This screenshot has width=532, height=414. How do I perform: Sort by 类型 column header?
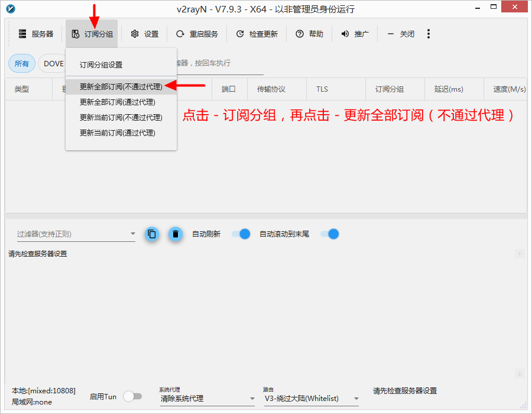click(x=29, y=89)
